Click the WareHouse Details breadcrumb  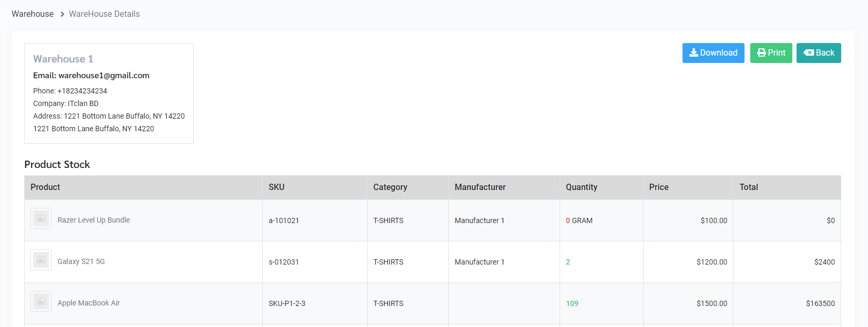[x=104, y=14]
